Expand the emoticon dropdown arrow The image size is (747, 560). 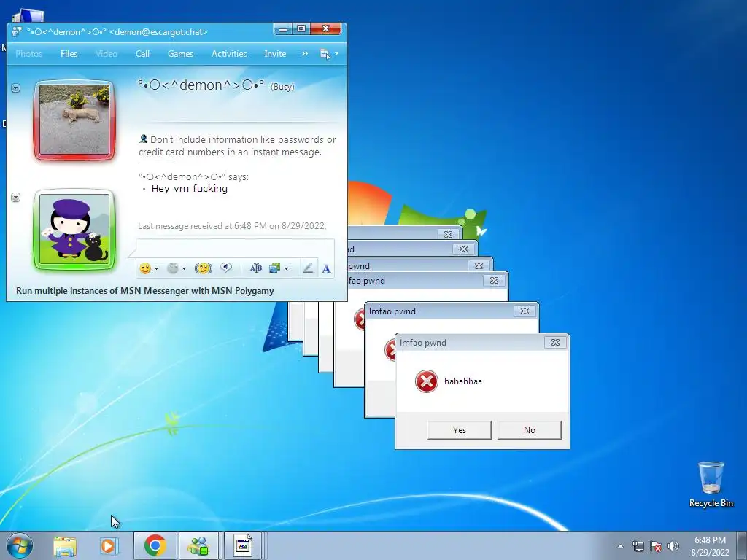156,268
